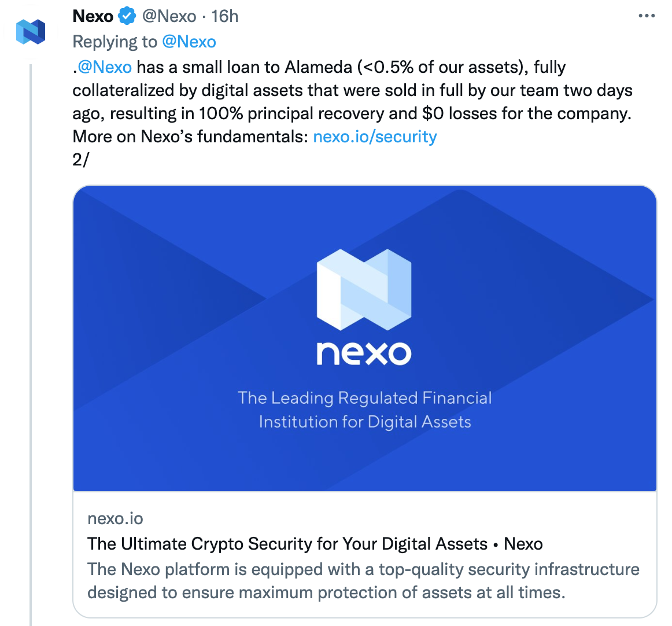Viewport: 672px width, 626px height.
Task: Open the nexo.io/security link
Action: [x=375, y=137]
